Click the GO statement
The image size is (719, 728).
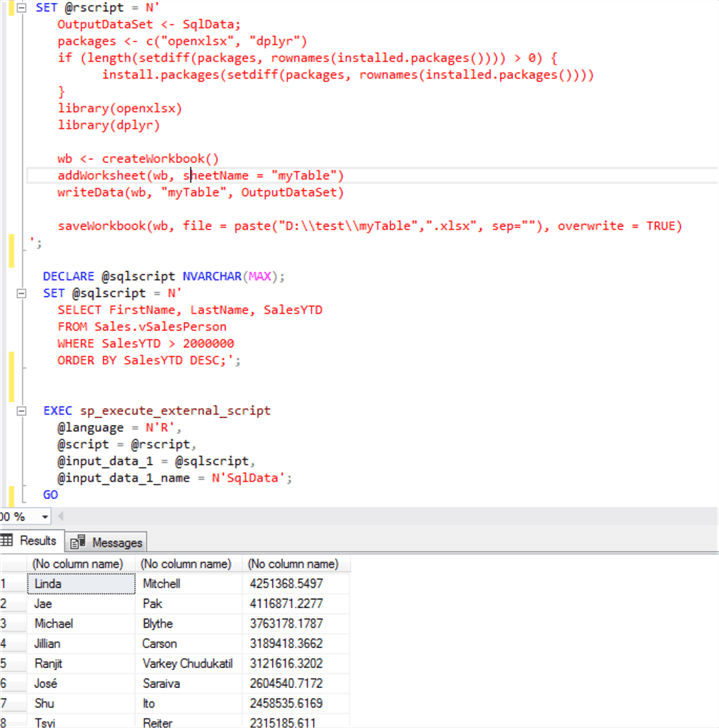point(51,495)
